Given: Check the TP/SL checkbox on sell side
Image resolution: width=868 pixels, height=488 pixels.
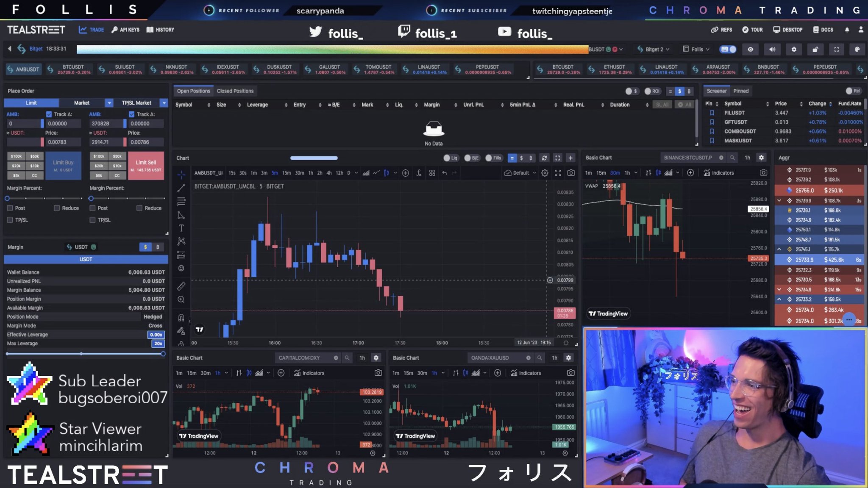Looking at the screenshot, I should [x=92, y=220].
